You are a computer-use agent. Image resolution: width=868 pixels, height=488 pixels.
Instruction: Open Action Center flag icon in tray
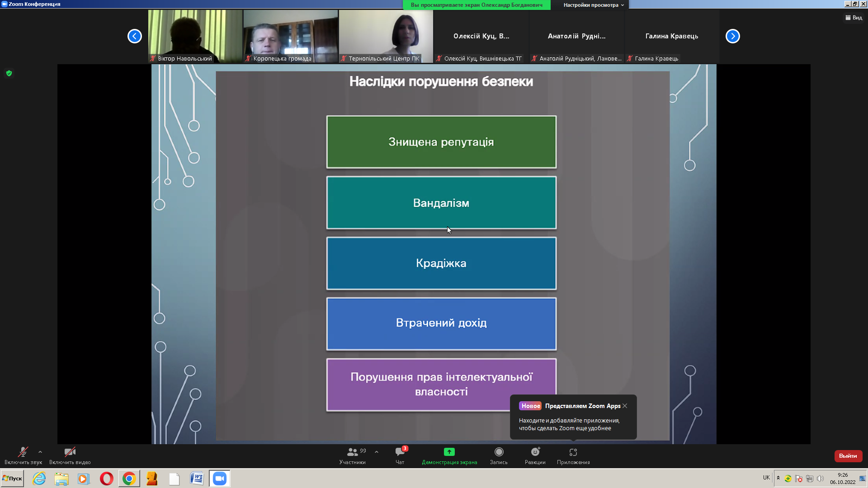[x=799, y=479]
